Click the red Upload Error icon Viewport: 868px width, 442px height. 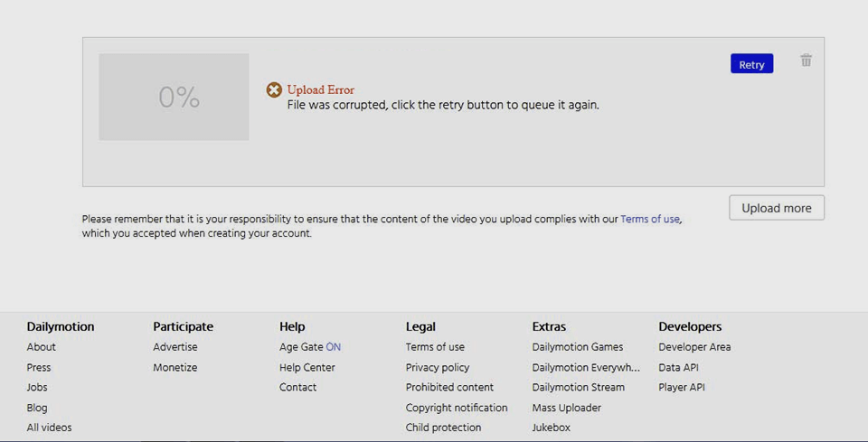tap(274, 89)
